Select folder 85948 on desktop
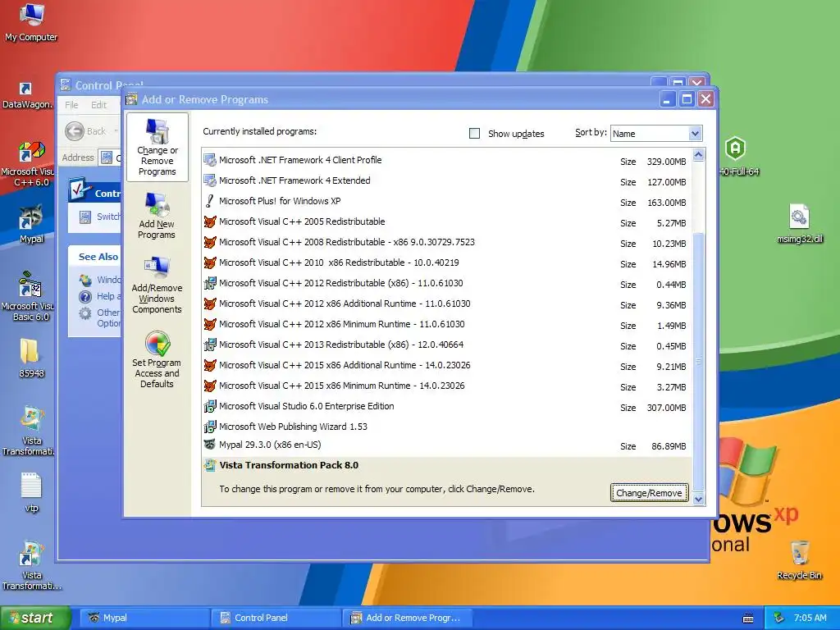The height and width of the screenshot is (630, 840). pyautogui.click(x=31, y=358)
